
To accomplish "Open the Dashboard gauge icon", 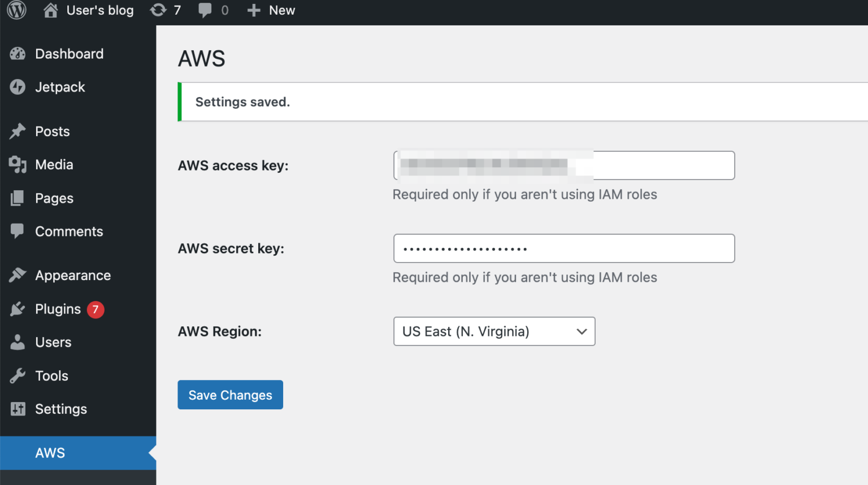I will pyautogui.click(x=18, y=54).
